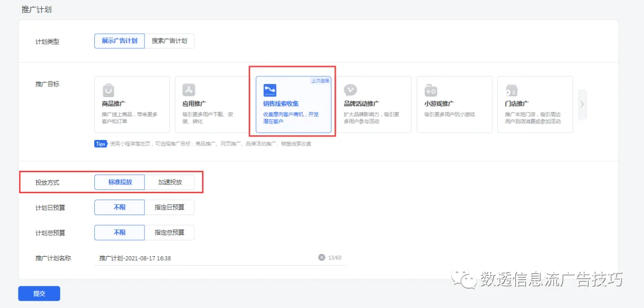Viewport: 644px width, 308px height.
Task: Click the 品牌活动推广 icon
Action: click(351, 90)
